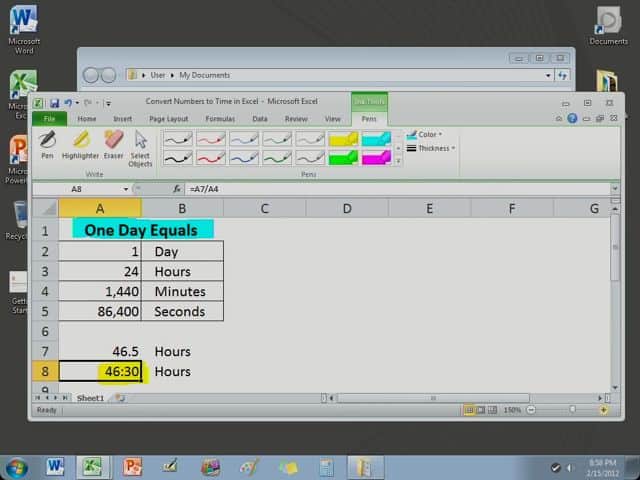
Task: Select cell containing 1,440
Action: (x=100, y=291)
